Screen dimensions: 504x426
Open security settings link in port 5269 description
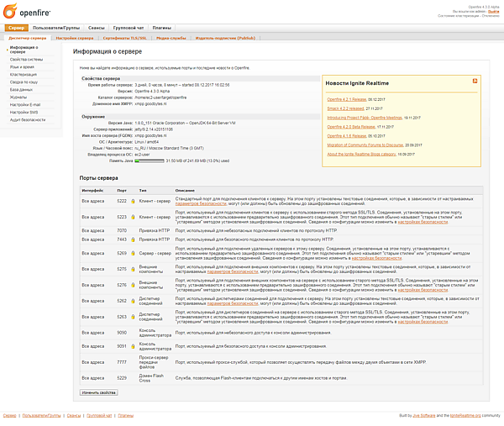(376, 258)
